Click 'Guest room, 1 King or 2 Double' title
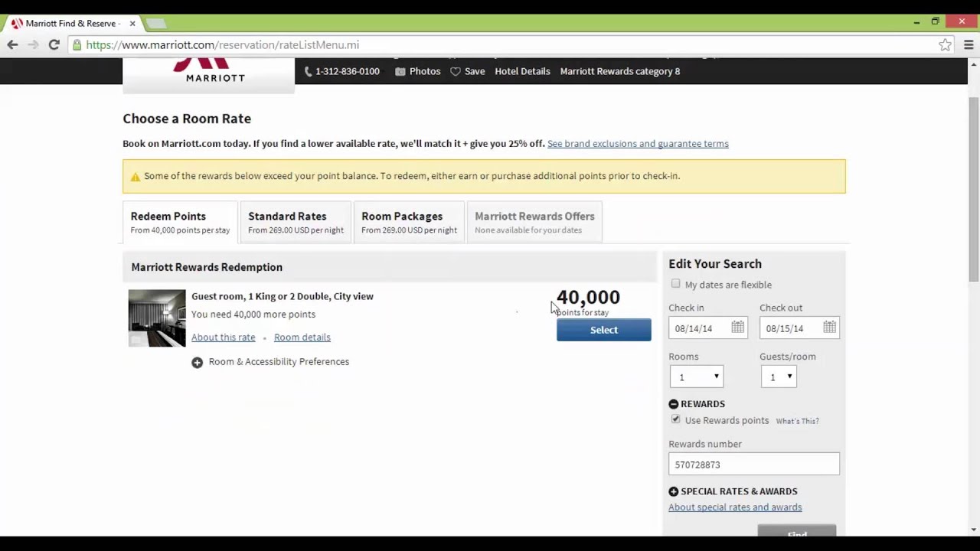980x551 pixels. (283, 296)
